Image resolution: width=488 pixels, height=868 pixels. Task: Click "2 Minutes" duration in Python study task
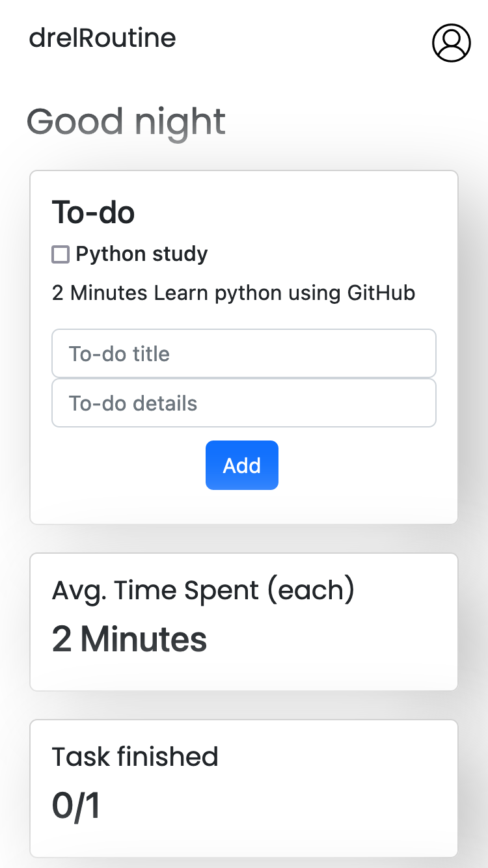point(100,293)
